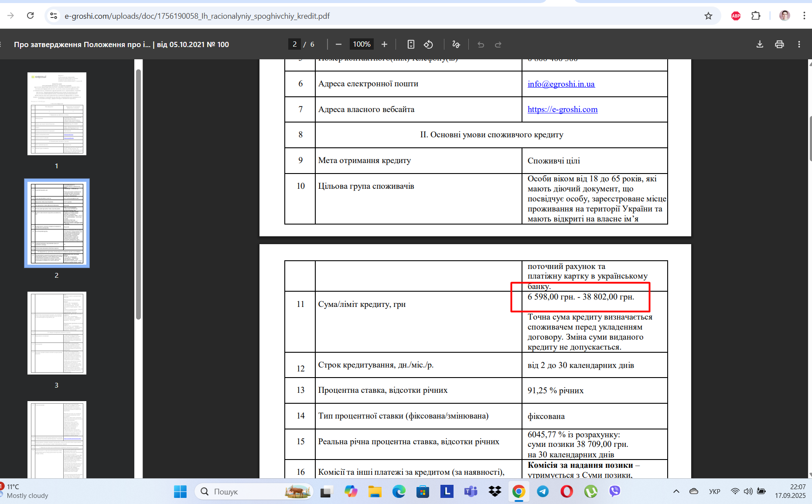812x504 pixels.
Task: Open the https://e-groshi.com link
Action: [563, 109]
